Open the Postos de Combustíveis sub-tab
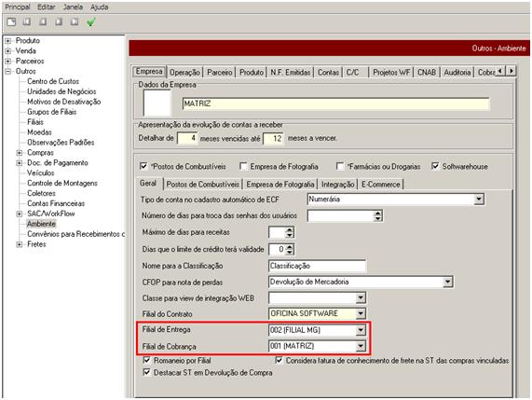Viewport: 532px width, 400px height. (203, 185)
